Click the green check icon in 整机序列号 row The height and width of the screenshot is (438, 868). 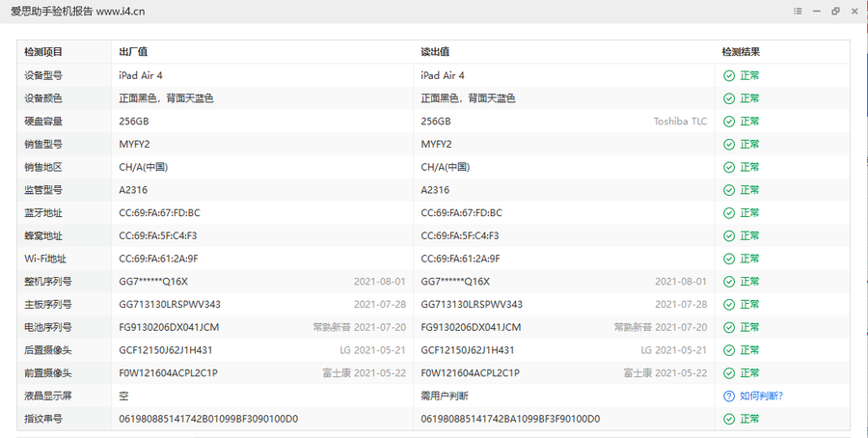point(729,282)
